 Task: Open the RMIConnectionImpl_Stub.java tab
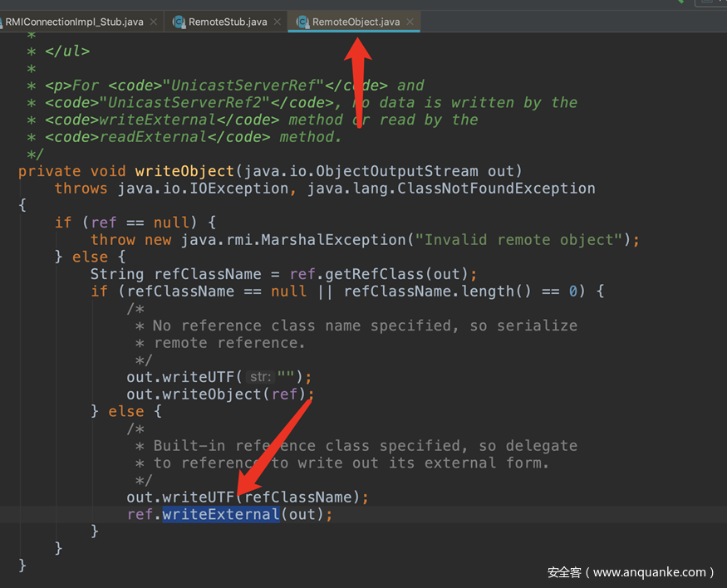75,22
